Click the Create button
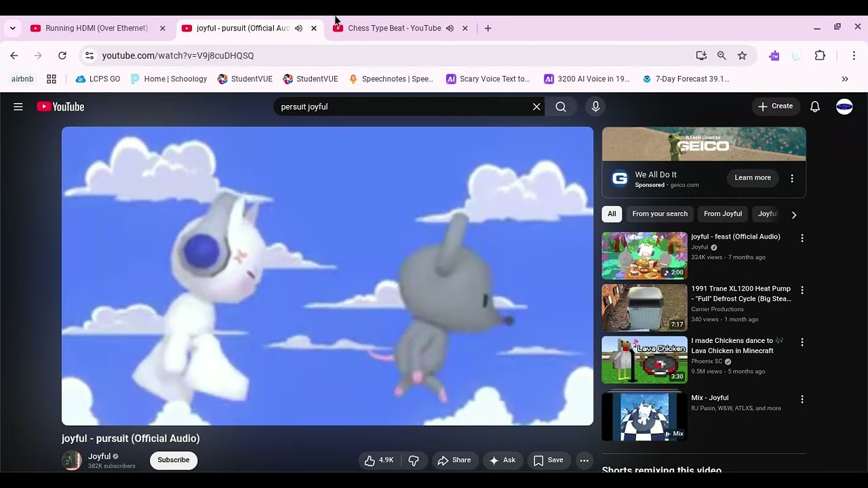Viewport: 868px width, 488px height. [775, 106]
